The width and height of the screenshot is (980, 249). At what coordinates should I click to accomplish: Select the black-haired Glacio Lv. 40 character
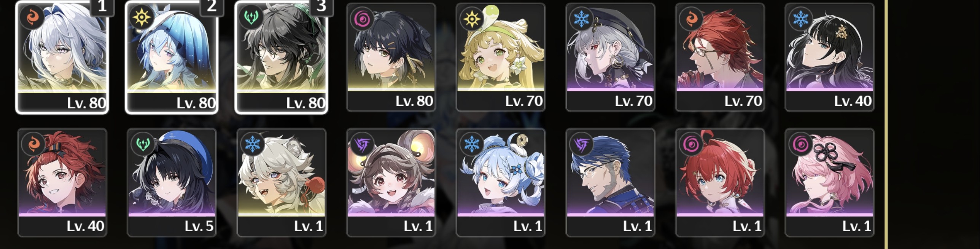(829, 57)
